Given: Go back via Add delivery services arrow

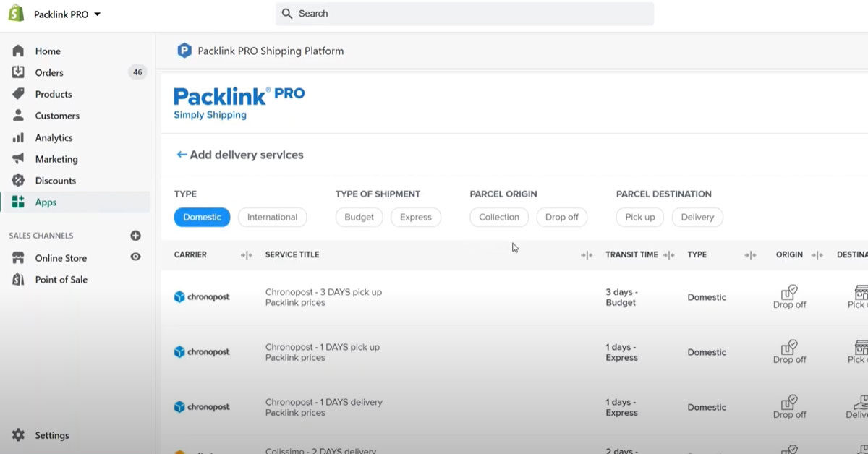Looking at the screenshot, I should pos(181,154).
